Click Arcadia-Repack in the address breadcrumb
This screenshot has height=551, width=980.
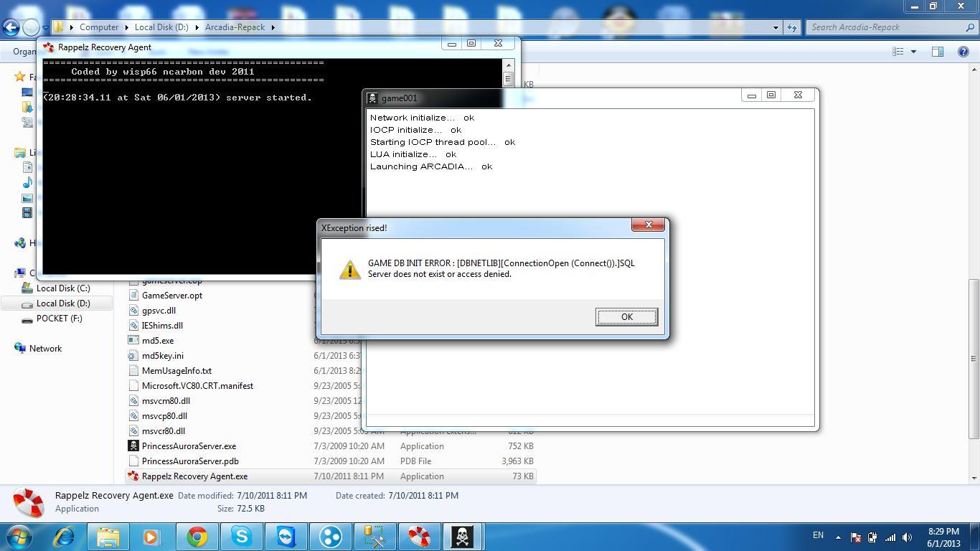tap(235, 27)
